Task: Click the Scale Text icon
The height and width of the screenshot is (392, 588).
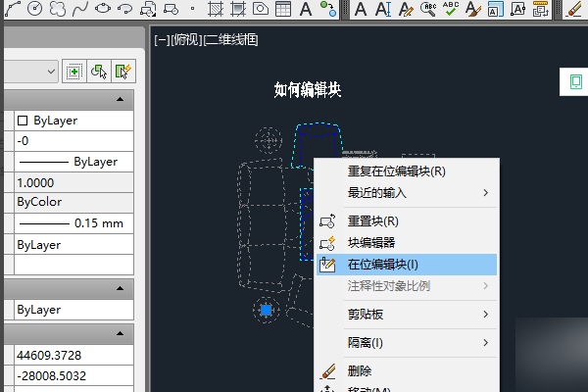Action: coord(495,9)
